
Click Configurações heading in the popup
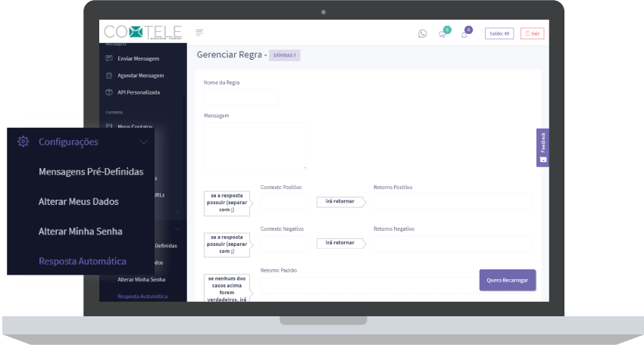coord(68,141)
